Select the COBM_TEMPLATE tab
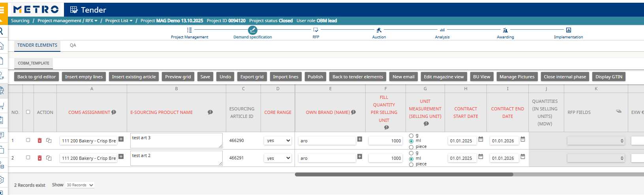 pos(34,63)
